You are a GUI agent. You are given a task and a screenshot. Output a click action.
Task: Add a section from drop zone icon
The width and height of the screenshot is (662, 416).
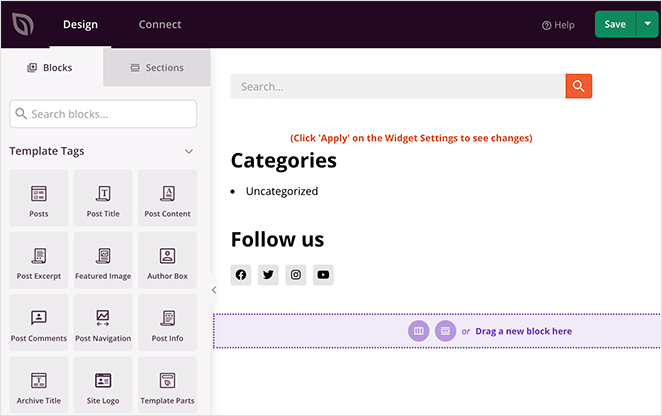445,331
